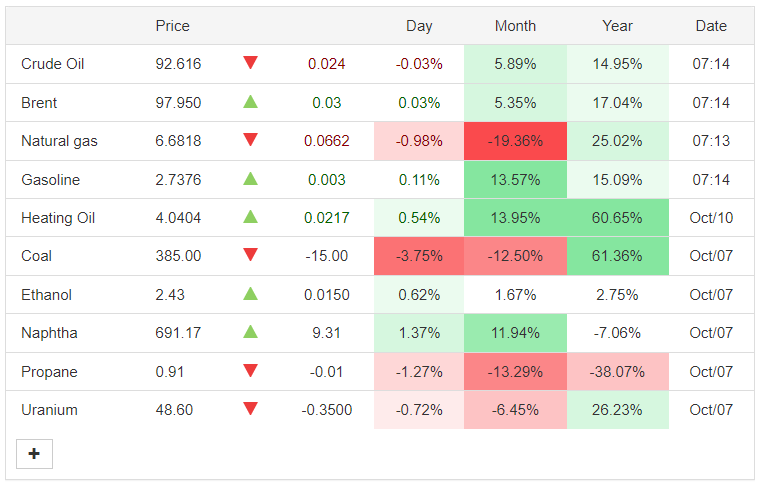Click Brent year change 17.04%
This screenshot has width=764, height=489.
617,103
